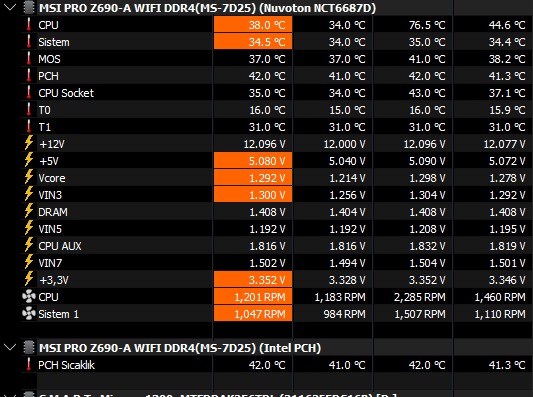Click the highlighted 38.0 °C CPU value
533x397 pixels.
coord(253,24)
